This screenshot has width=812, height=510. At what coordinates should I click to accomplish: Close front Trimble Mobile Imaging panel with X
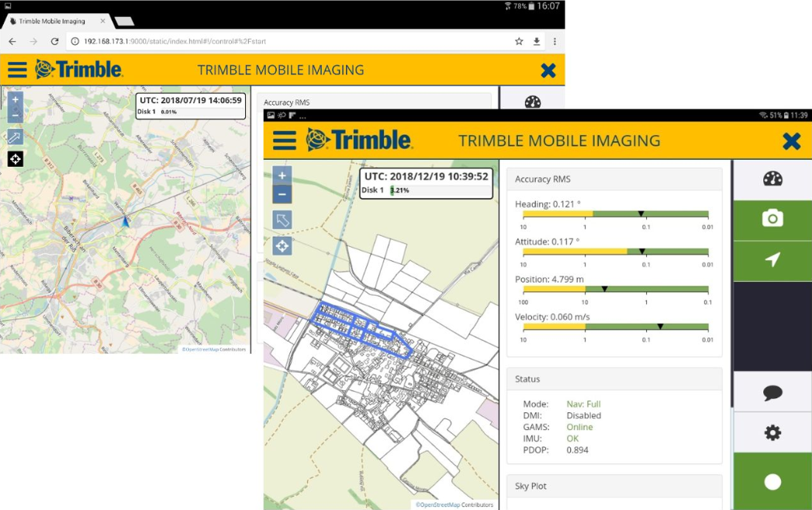tap(791, 141)
